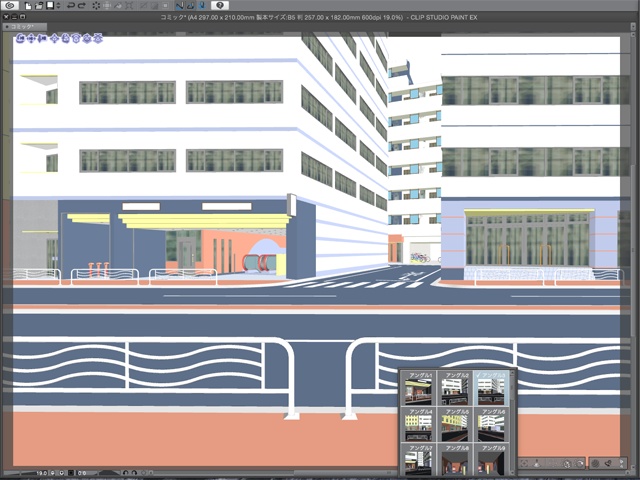Viewport: 640px width, 480px height.
Task: Choose the アングル8 camera preset thumbnail
Action: pyautogui.click(x=455, y=460)
